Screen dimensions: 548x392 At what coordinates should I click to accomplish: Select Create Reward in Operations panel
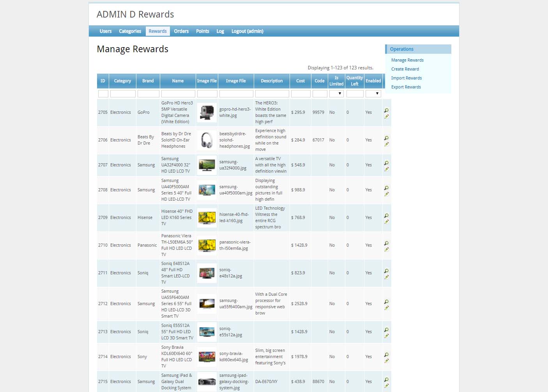[x=405, y=69]
